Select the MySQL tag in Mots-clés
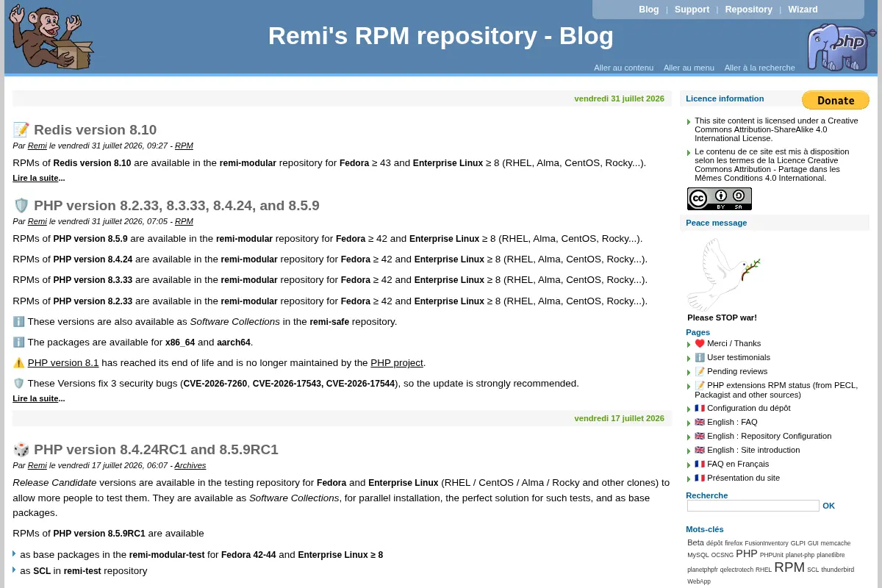 pos(698,555)
